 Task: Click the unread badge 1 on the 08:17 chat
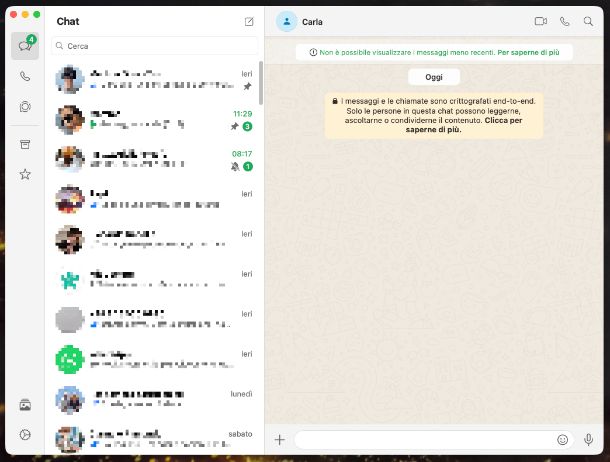pyautogui.click(x=248, y=166)
